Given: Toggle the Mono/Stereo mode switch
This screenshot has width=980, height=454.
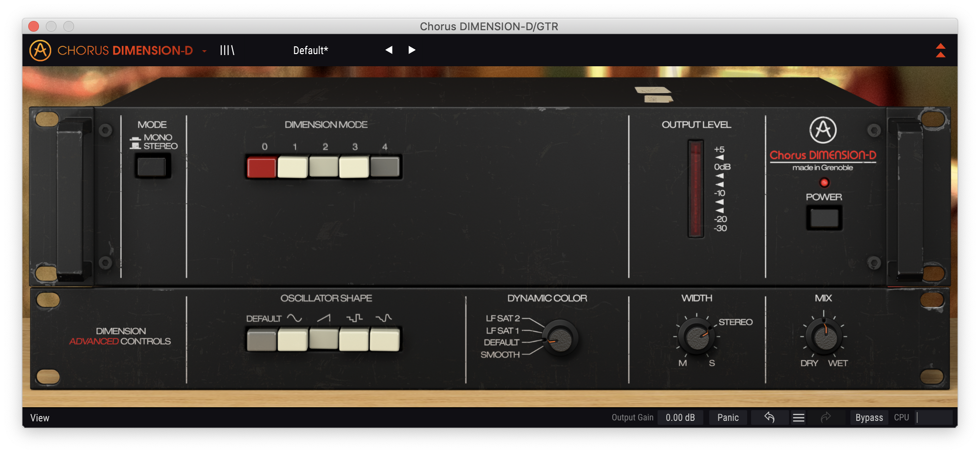Looking at the screenshot, I should pyautogui.click(x=152, y=167).
